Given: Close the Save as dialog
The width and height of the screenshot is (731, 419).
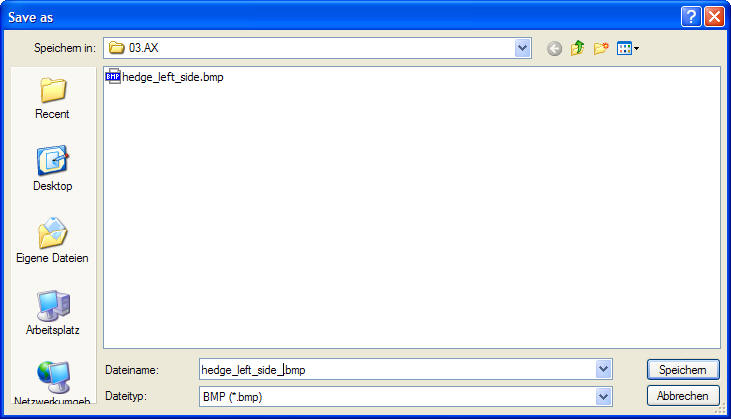Looking at the screenshot, I should [714, 17].
